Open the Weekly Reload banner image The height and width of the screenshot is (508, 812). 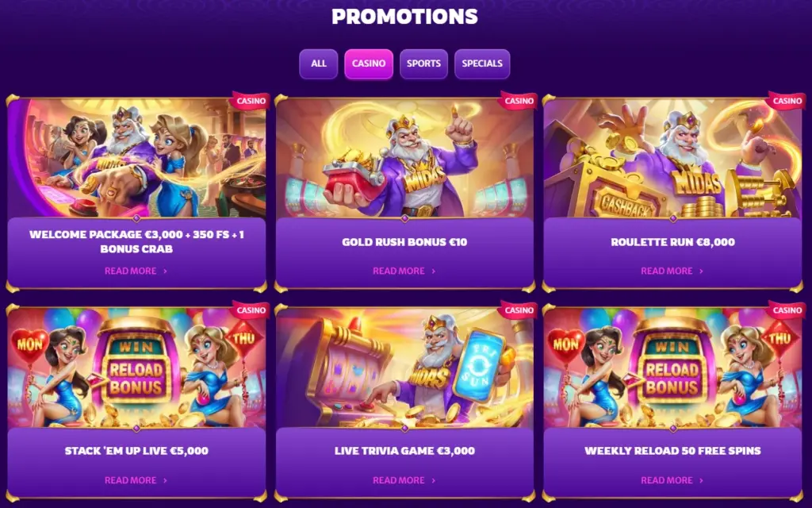672,368
